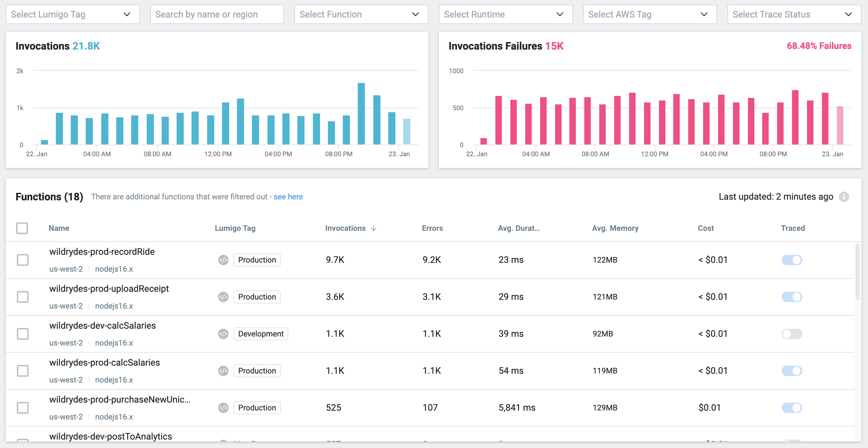Expand the Select Runtime dropdown
The image size is (868, 448).
[x=505, y=15]
